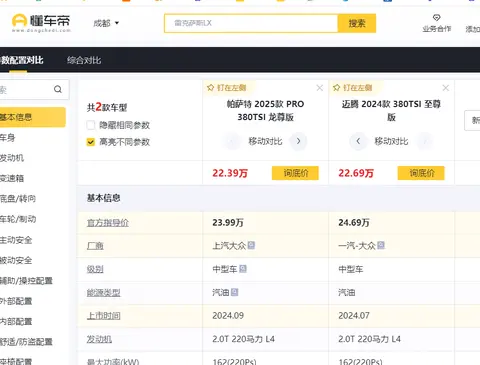Open 迈腾 2024款 380TSI 至尊版 title
480x365 pixels.
[391, 111]
